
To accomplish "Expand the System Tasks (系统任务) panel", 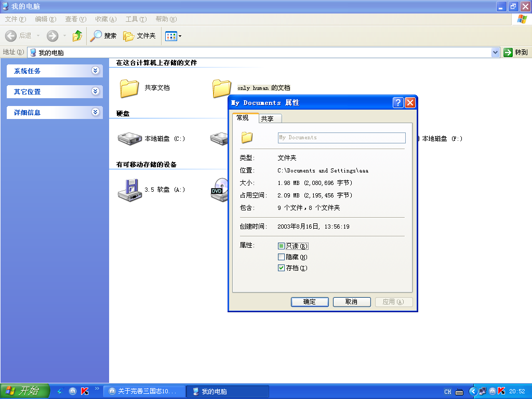I will (95, 71).
